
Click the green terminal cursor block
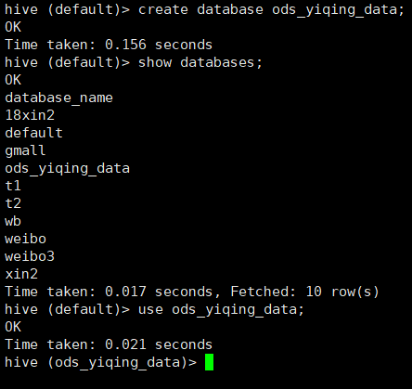pyautogui.click(x=209, y=362)
